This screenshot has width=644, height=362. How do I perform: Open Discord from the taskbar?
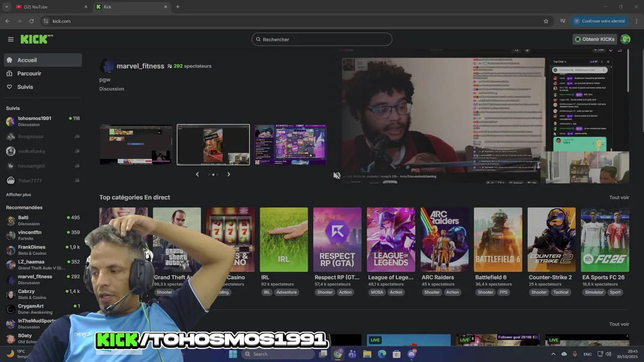coord(412,354)
